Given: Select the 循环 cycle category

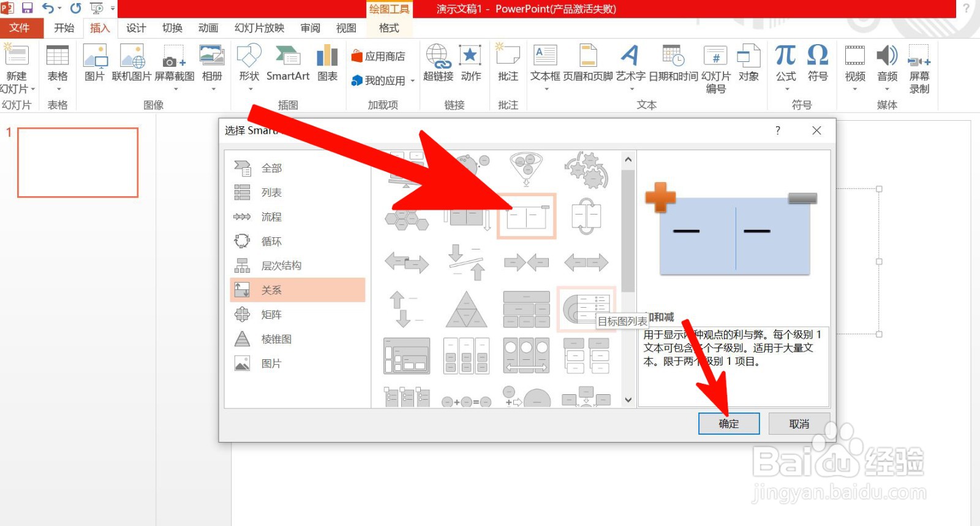Looking at the screenshot, I should (x=298, y=242).
